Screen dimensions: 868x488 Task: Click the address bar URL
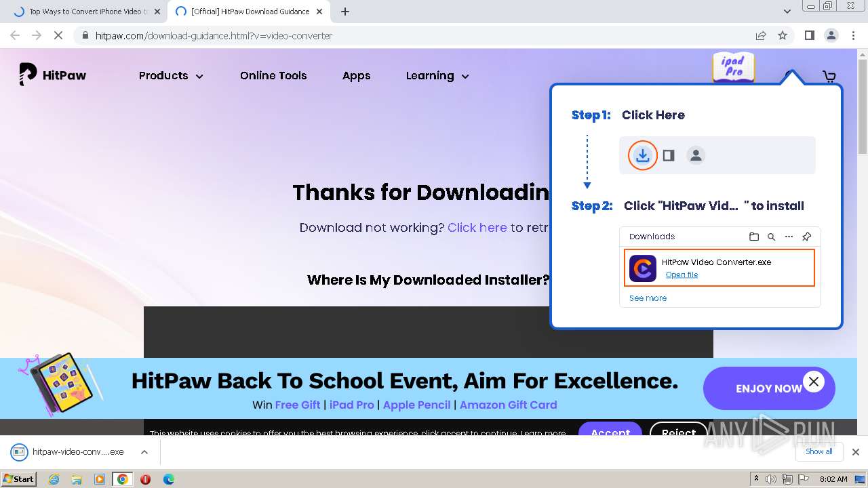coord(214,35)
